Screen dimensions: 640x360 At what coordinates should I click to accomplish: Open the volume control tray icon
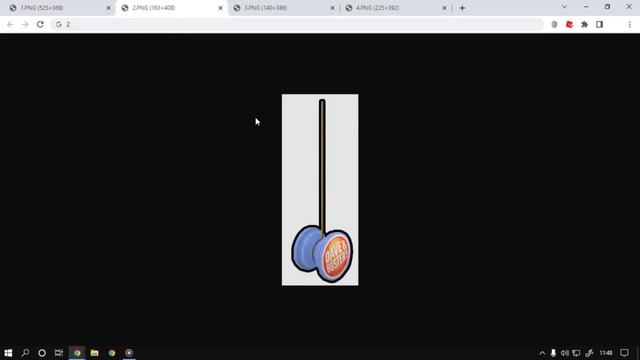(x=564, y=353)
